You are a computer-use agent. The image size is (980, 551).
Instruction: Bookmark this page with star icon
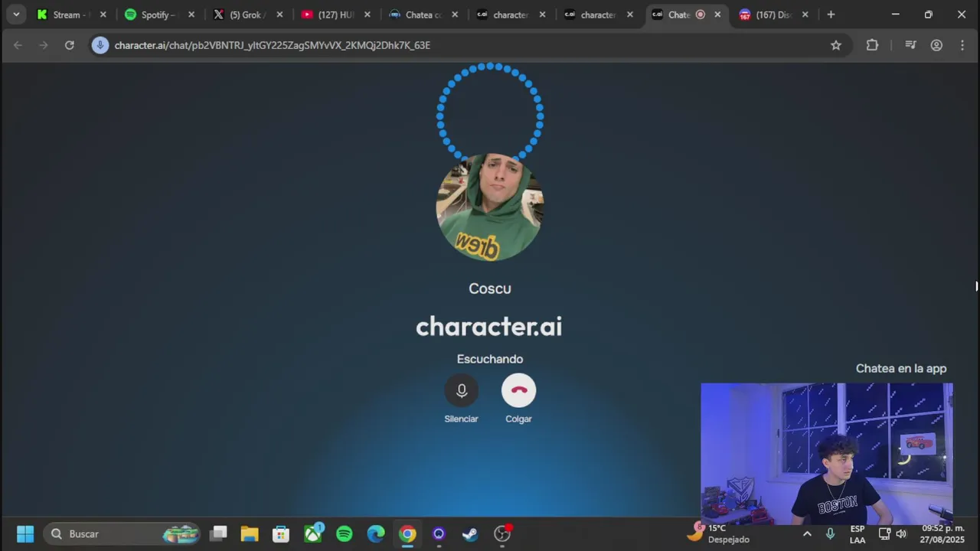click(836, 45)
